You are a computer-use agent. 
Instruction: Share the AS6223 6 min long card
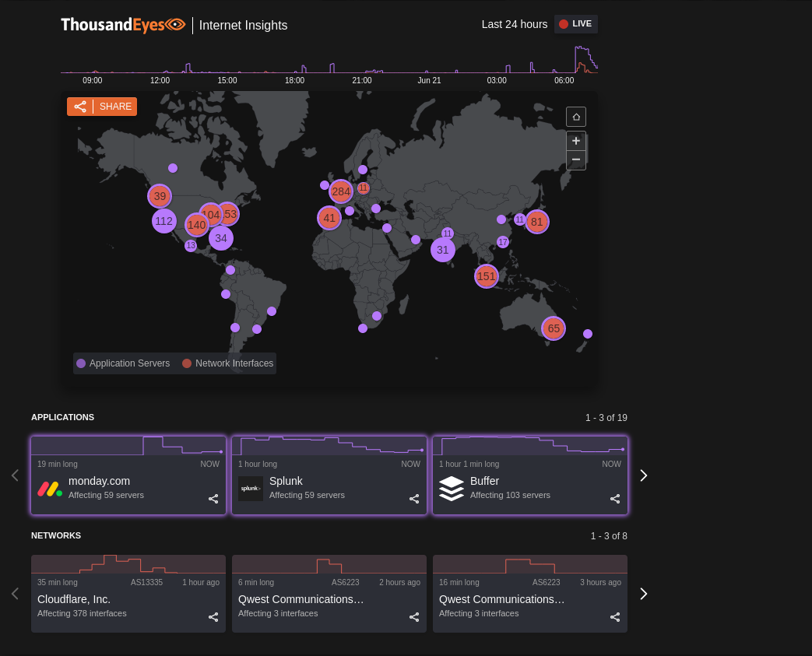(x=414, y=616)
